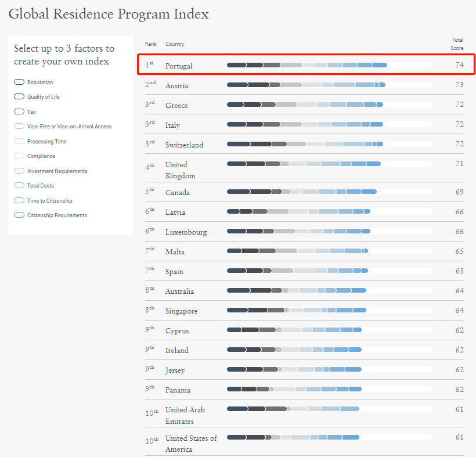The image size is (476, 457).
Task: Click the Country column header
Action: click(175, 44)
